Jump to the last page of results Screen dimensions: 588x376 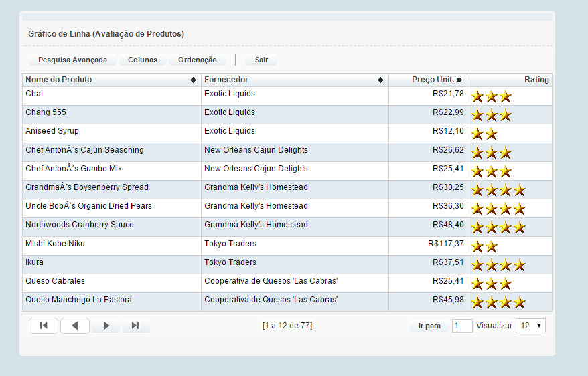pyautogui.click(x=135, y=326)
